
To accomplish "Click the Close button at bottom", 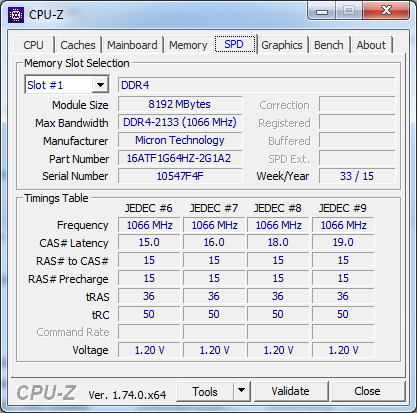I will coord(367,391).
